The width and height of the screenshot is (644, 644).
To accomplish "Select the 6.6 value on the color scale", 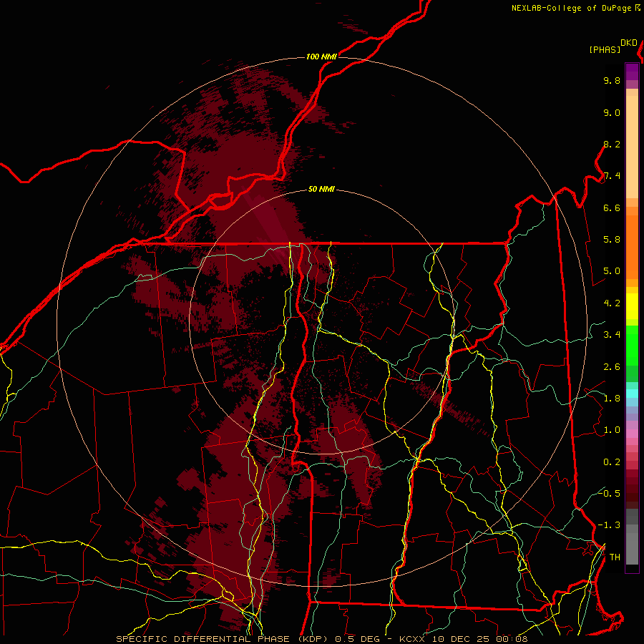I will [612, 208].
